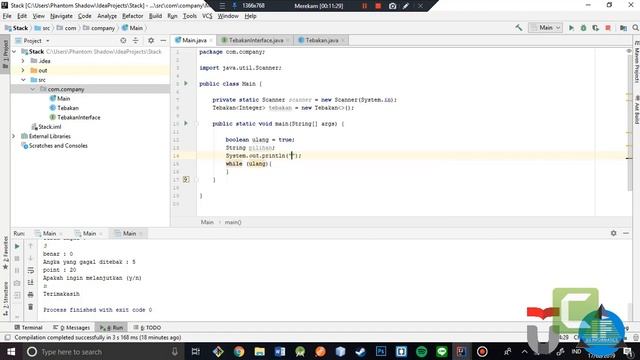
Task: Click editor vertical scrollbar
Action: coord(629,122)
